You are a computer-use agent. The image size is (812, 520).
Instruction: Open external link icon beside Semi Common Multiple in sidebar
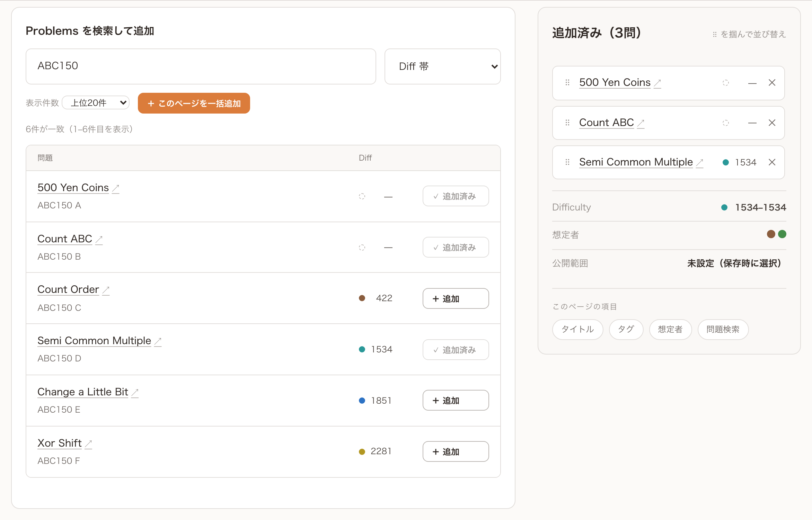pos(700,162)
